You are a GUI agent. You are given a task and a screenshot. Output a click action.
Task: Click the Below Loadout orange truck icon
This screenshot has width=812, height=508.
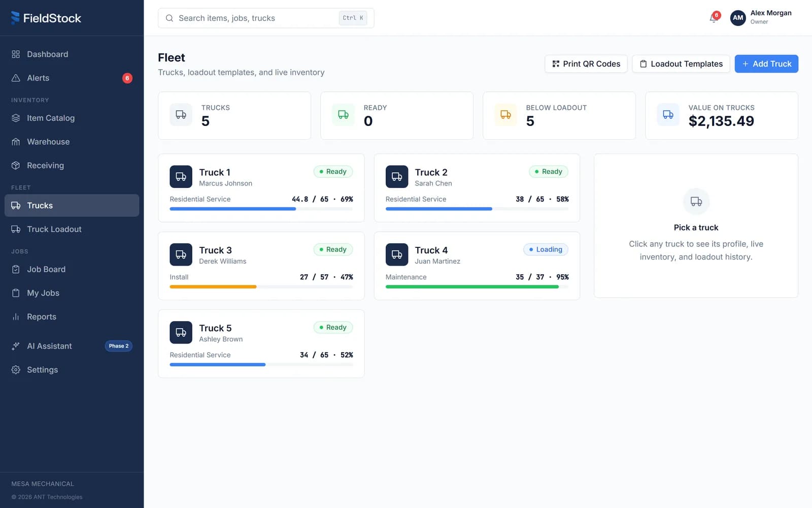click(x=505, y=115)
